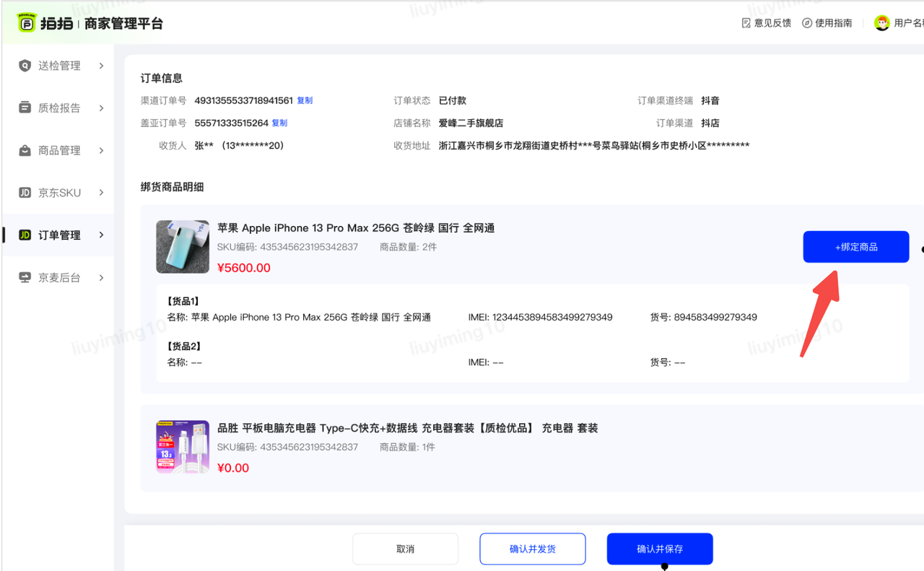The height and width of the screenshot is (571, 924).
Task: Open the 京麦后台 menu item
Action: 59,278
